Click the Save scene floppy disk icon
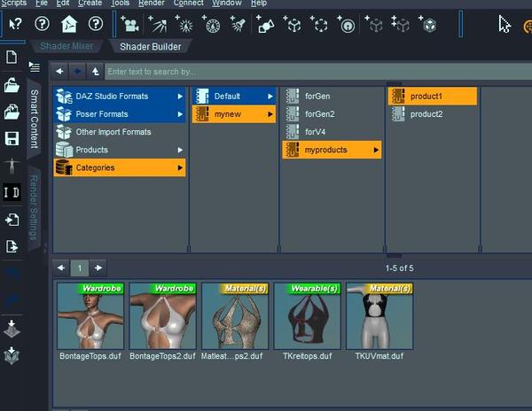 click(12, 138)
